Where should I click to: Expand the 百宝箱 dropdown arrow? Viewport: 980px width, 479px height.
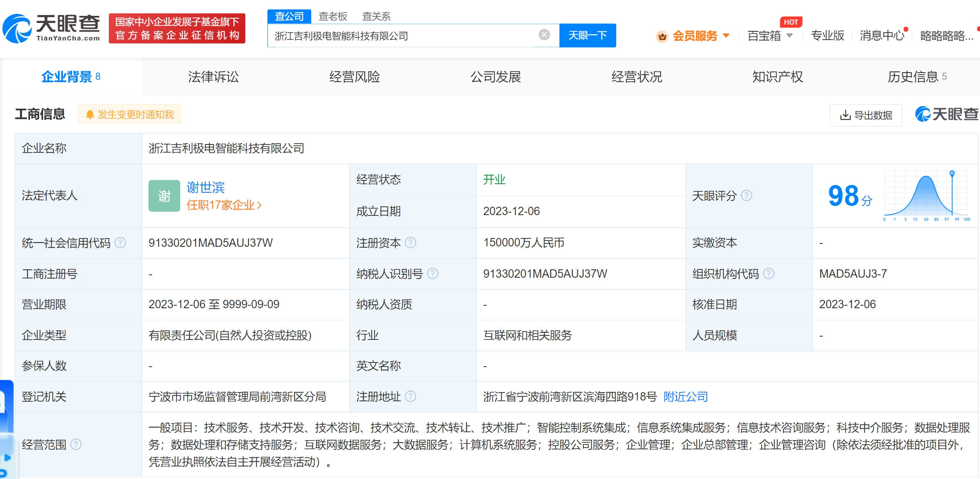pos(789,35)
